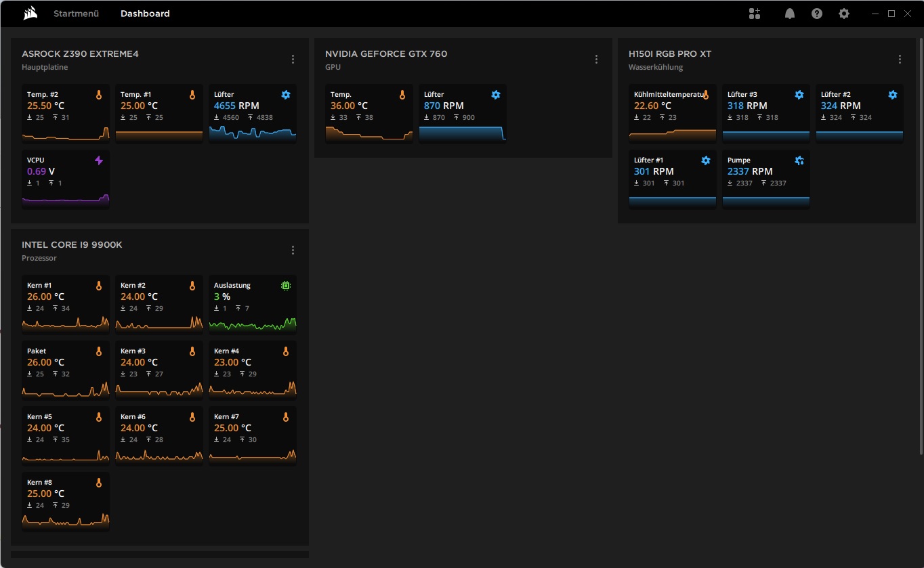The width and height of the screenshot is (924, 568).
Task: Click the 324 RPM Lüfter #2 value
Action: tap(841, 106)
